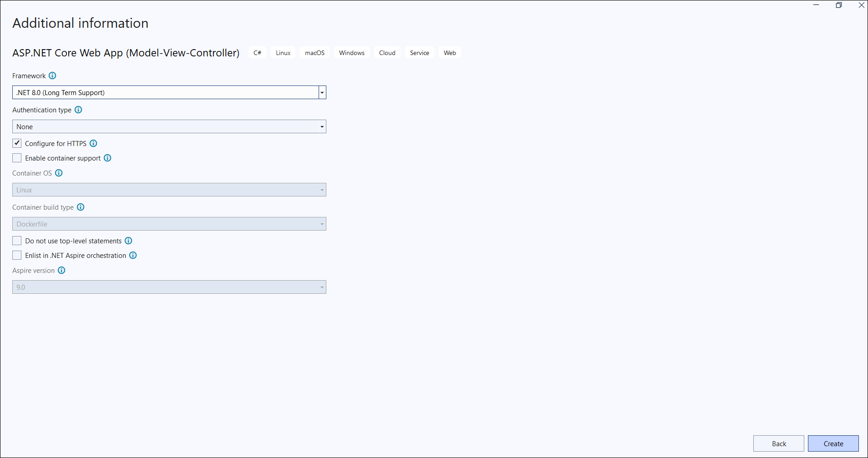Click the Authentication type info icon
Screen dimensions: 868x458
[78, 110]
